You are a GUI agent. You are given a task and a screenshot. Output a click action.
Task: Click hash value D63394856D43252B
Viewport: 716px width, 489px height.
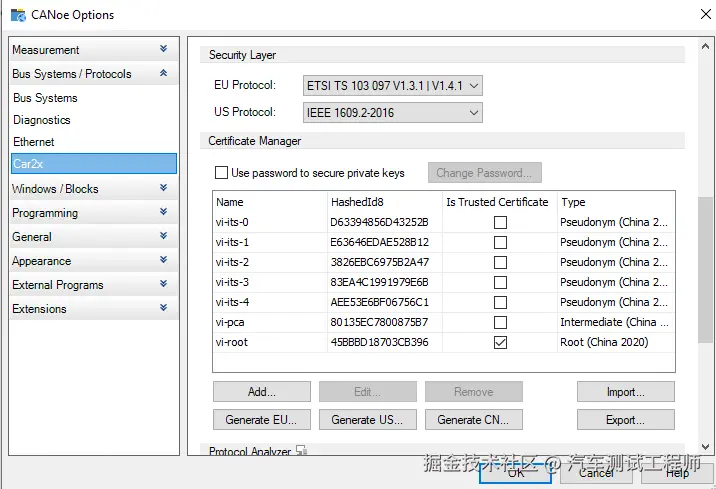(x=379, y=222)
